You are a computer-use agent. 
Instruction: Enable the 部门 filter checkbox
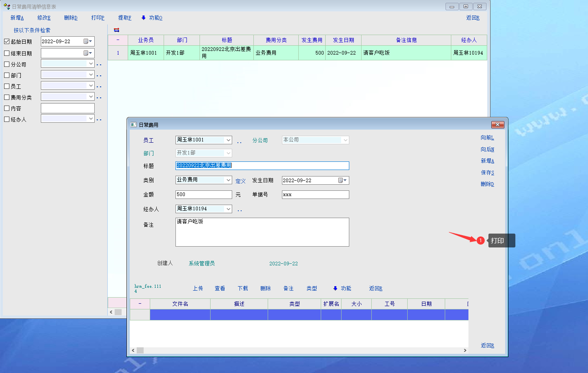pyautogui.click(x=7, y=75)
